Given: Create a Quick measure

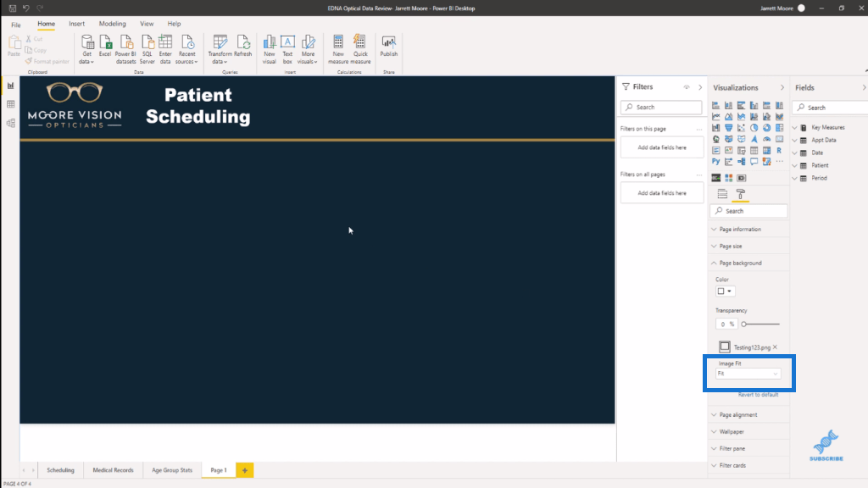Looking at the screenshot, I should click(360, 49).
